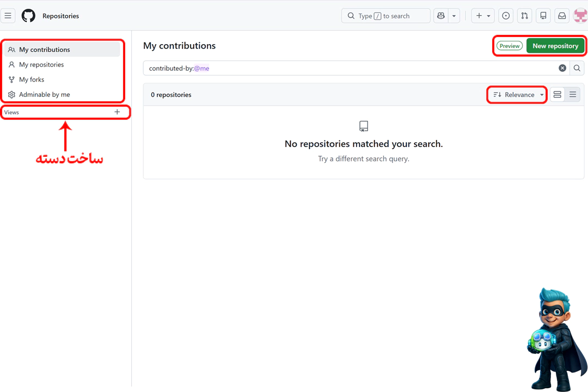Click the Projects board icon
The width and height of the screenshot is (588, 392).
point(543,15)
